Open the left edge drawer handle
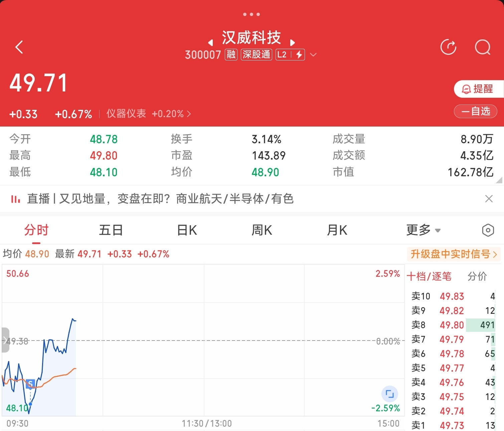This screenshot has width=504, height=431. (x=5, y=340)
